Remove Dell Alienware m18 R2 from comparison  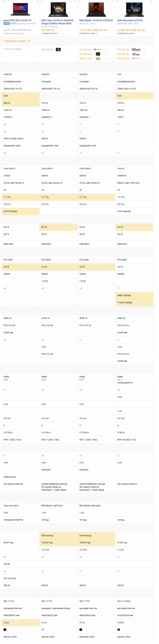[151, 2]
